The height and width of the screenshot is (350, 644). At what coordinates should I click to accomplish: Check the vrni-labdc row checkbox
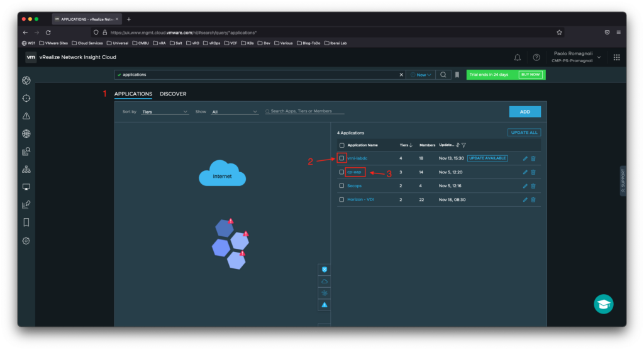[x=341, y=158]
